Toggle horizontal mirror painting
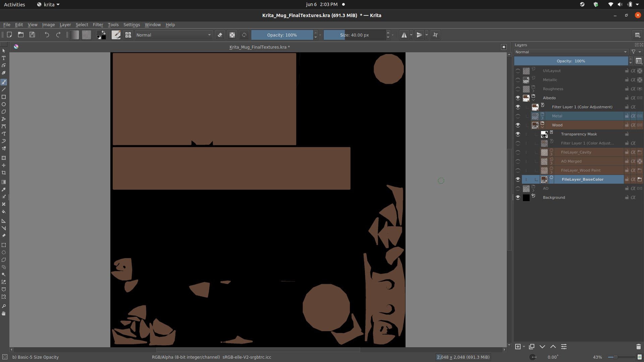This screenshot has width=644, height=362. 405,35
